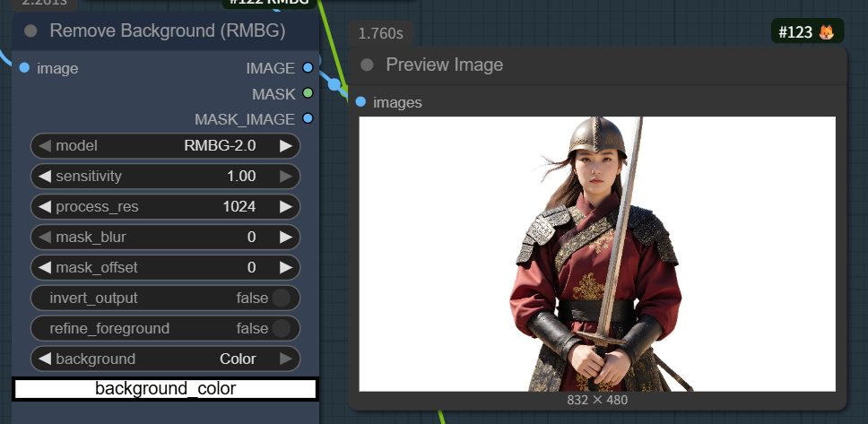
Task: Increase mask_offset with right arrow
Action: [286, 267]
